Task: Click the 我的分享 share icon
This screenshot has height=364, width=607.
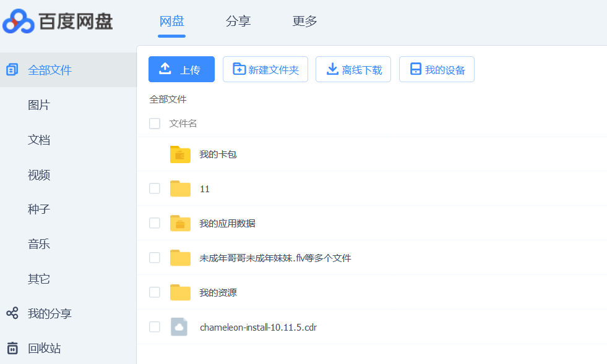Action: [x=12, y=313]
